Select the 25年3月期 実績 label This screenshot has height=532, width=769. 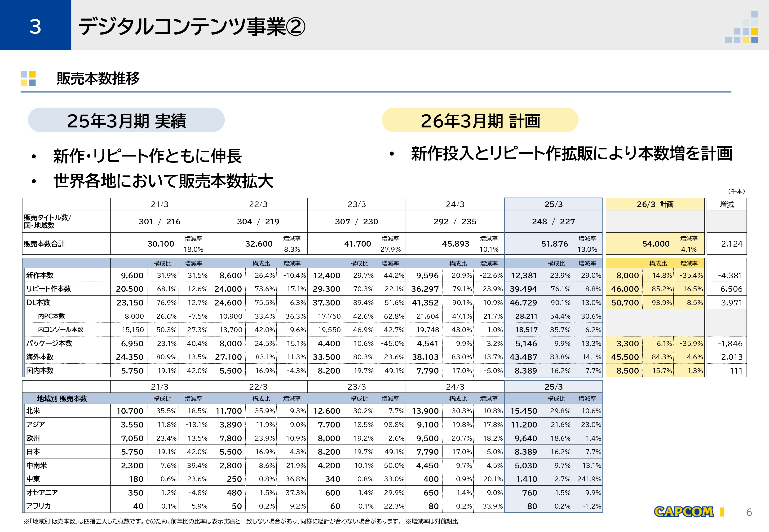126,120
